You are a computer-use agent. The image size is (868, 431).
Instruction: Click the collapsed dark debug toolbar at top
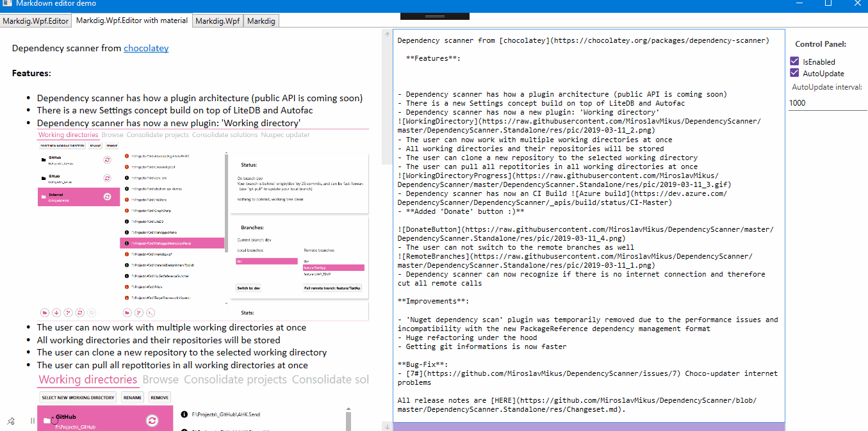click(434, 16)
